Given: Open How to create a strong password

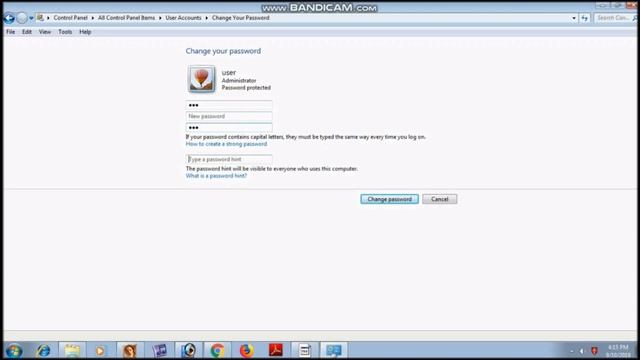Looking at the screenshot, I should (x=226, y=144).
